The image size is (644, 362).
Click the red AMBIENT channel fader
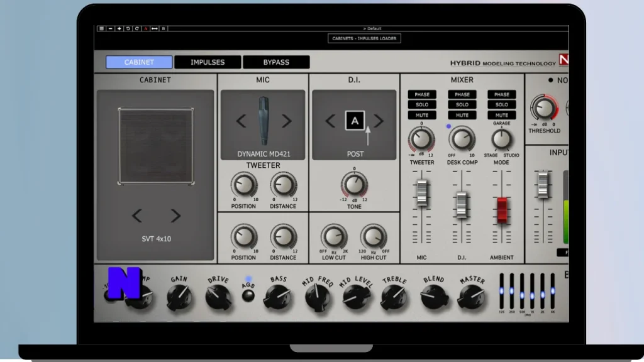tap(502, 211)
